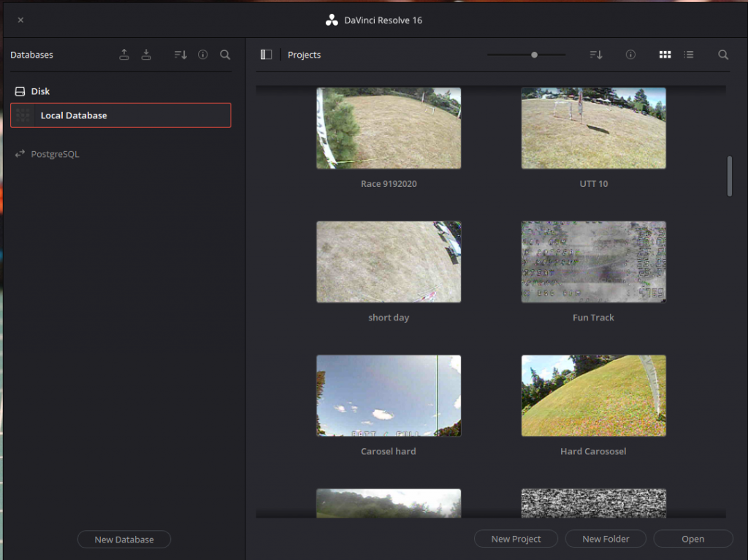
Task: Click the Databases heading label
Action: pyautogui.click(x=32, y=55)
